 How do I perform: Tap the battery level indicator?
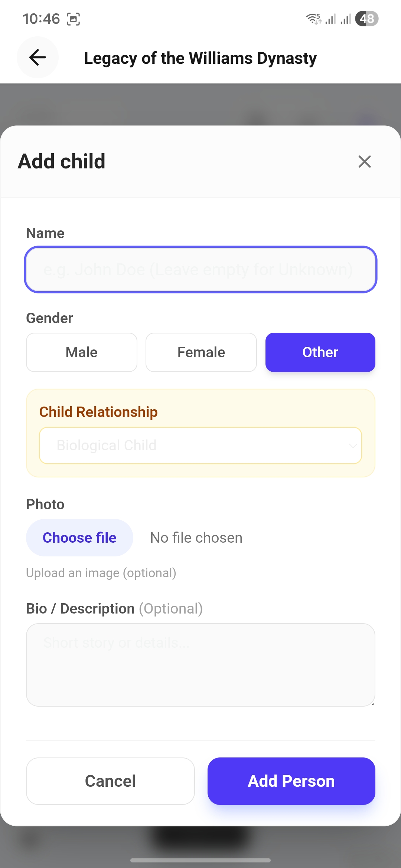pos(366,19)
